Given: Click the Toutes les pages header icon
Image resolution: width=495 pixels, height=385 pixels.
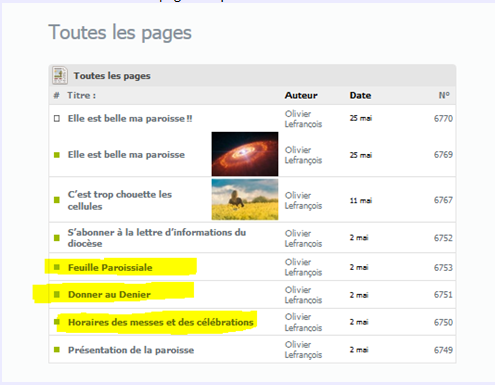Looking at the screenshot, I should click(60, 75).
